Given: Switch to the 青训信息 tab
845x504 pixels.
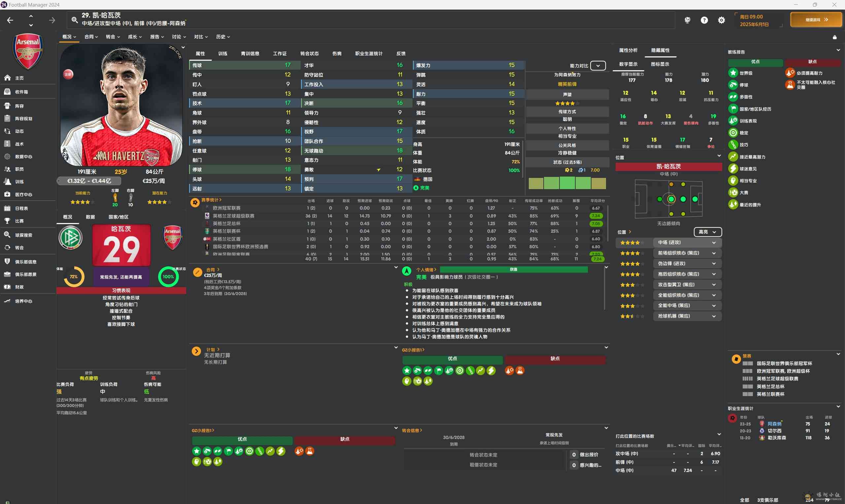Looking at the screenshot, I should coord(250,53).
